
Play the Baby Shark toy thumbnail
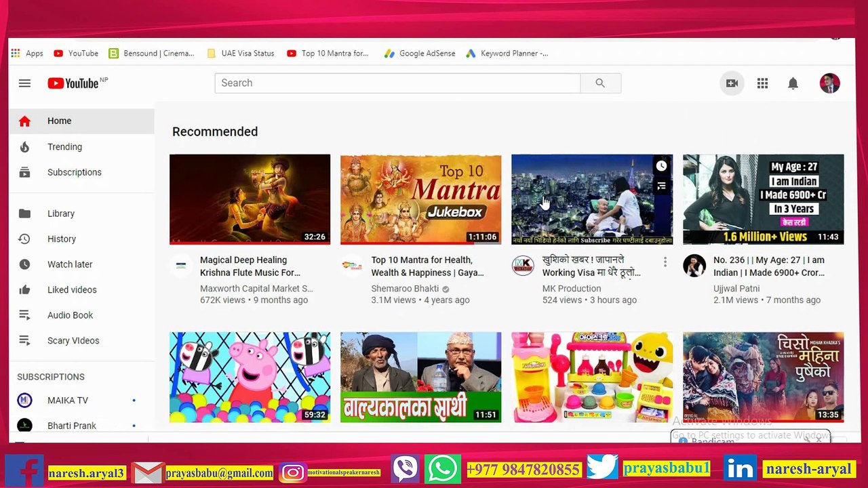(x=591, y=377)
